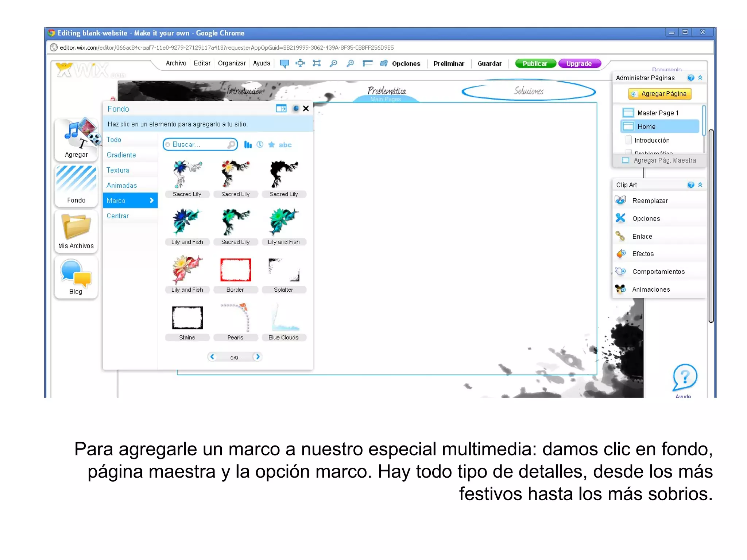Dock the Fondo panel with window icon

pyautogui.click(x=281, y=108)
